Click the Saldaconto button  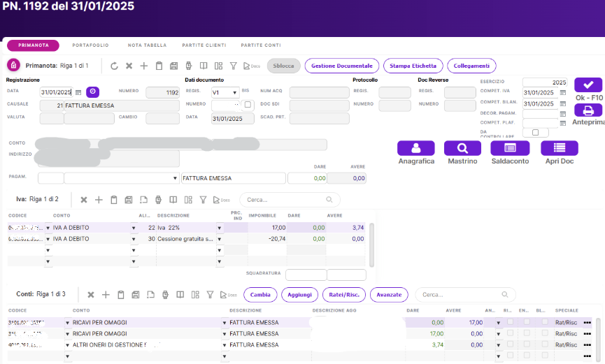point(510,148)
